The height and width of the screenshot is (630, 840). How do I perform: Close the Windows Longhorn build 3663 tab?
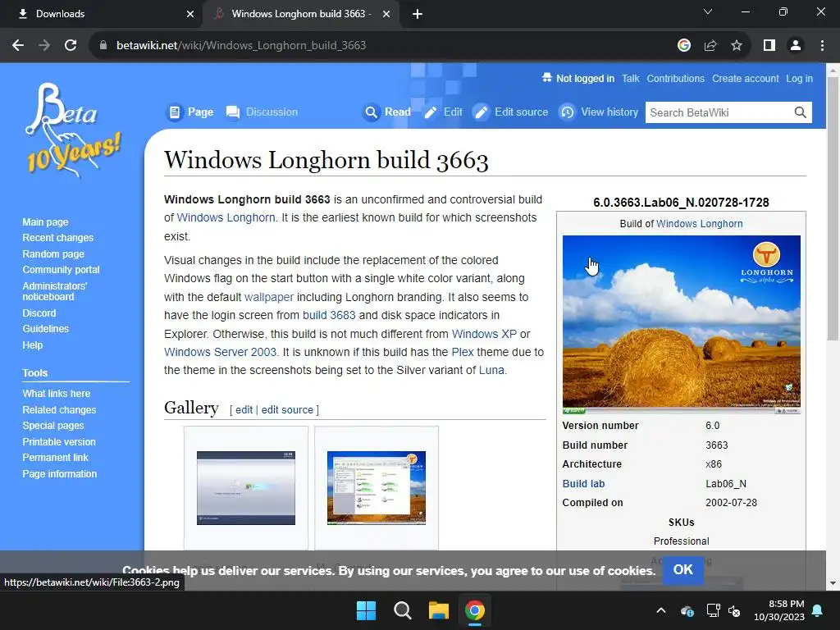coord(386,14)
